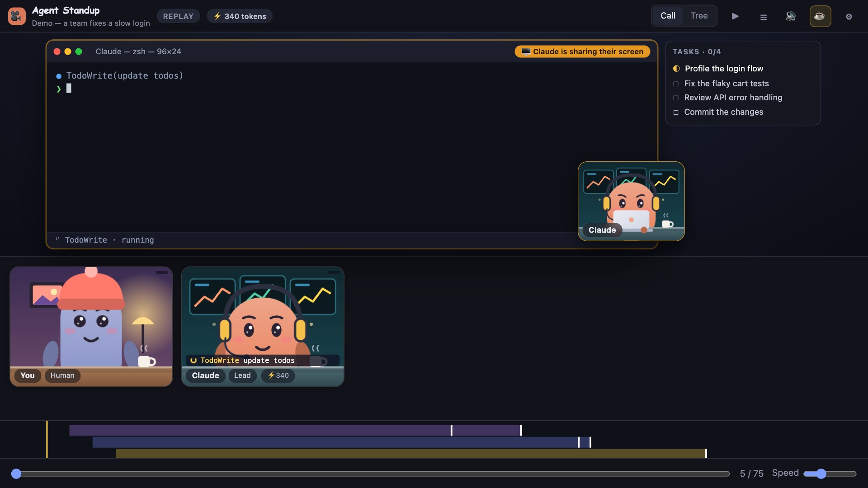
Task: Click the TodoWrite update todos status on Claude's tile
Action: [263, 360]
